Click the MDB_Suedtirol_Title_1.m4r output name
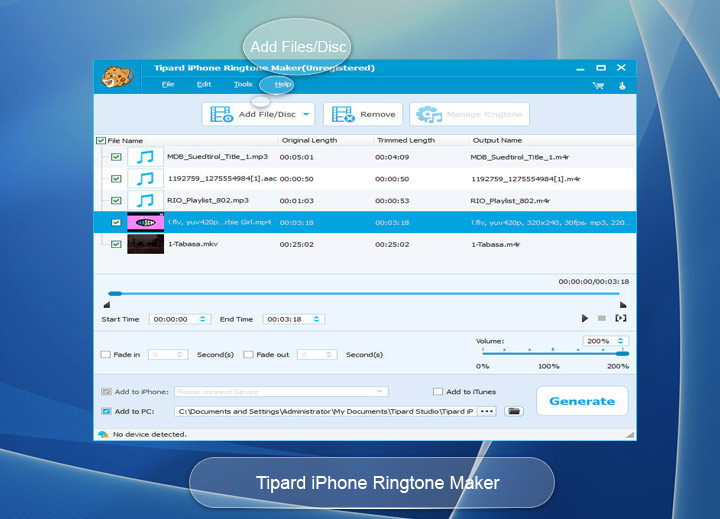The width and height of the screenshot is (720, 519). tap(520, 157)
